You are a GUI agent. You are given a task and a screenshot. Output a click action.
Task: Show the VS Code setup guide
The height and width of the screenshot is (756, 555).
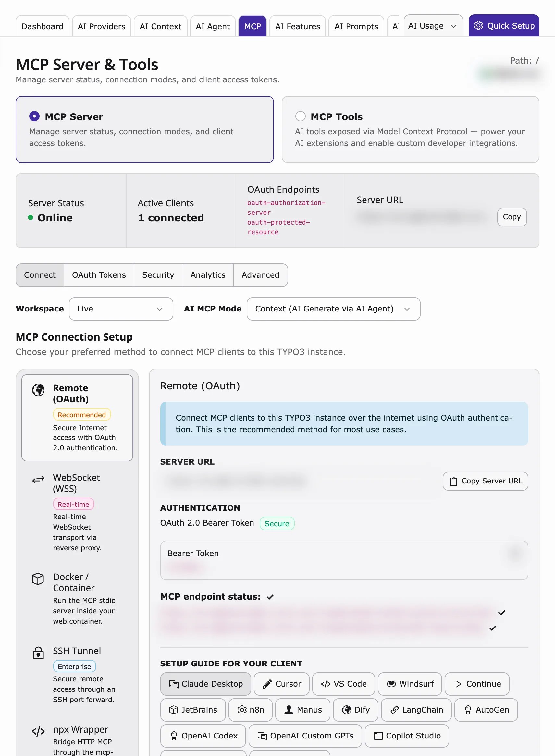pos(343,683)
